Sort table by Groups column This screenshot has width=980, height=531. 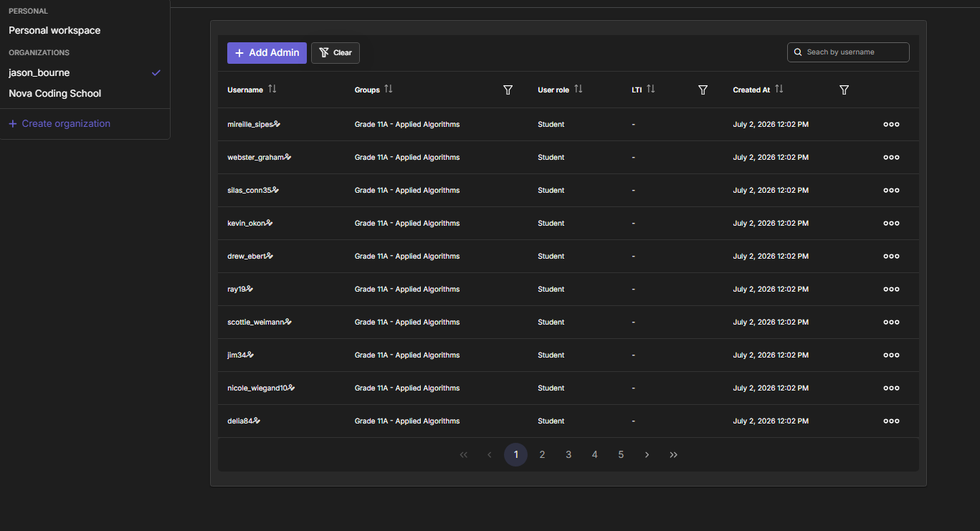389,90
